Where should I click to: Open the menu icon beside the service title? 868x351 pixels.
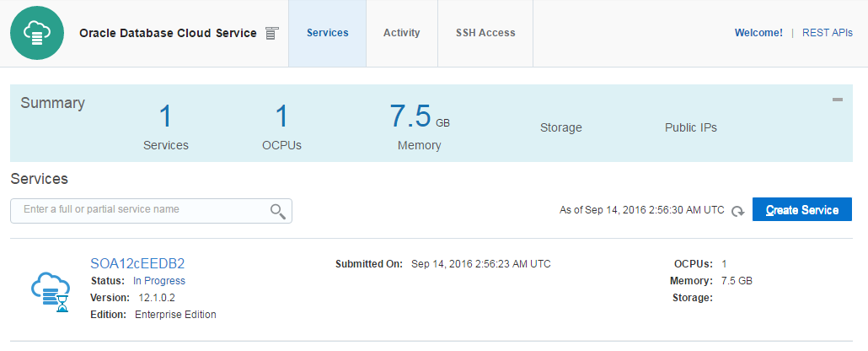coord(271,34)
